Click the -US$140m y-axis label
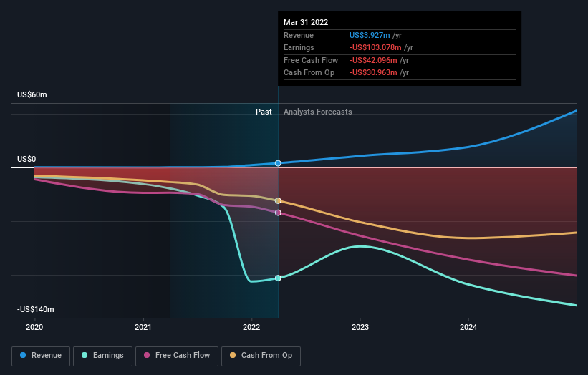 click(36, 309)
